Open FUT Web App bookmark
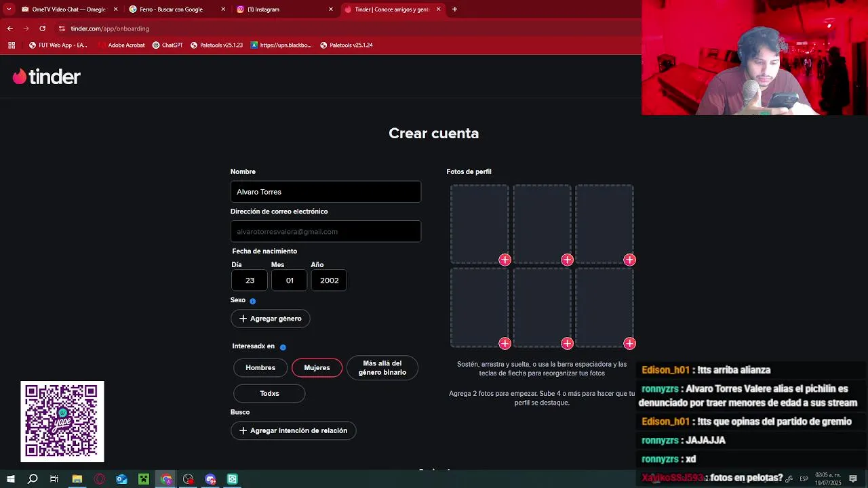Viewport: 868px width, 488px height. coord(58,45)
